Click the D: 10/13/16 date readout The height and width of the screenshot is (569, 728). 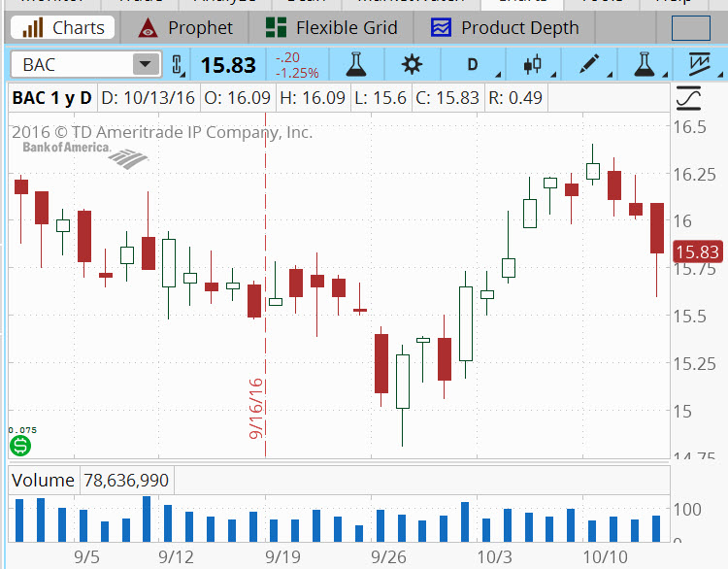click(149, 98)
